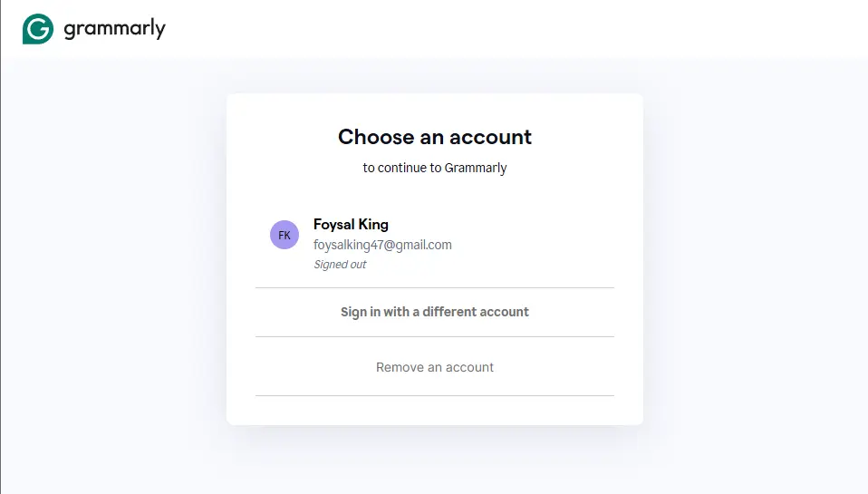
Task: Click the word Foysal in account name
Action: (x=333, y=225)
